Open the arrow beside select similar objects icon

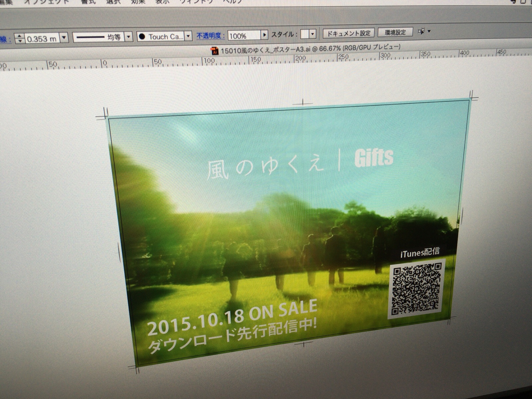pos(429,31)
